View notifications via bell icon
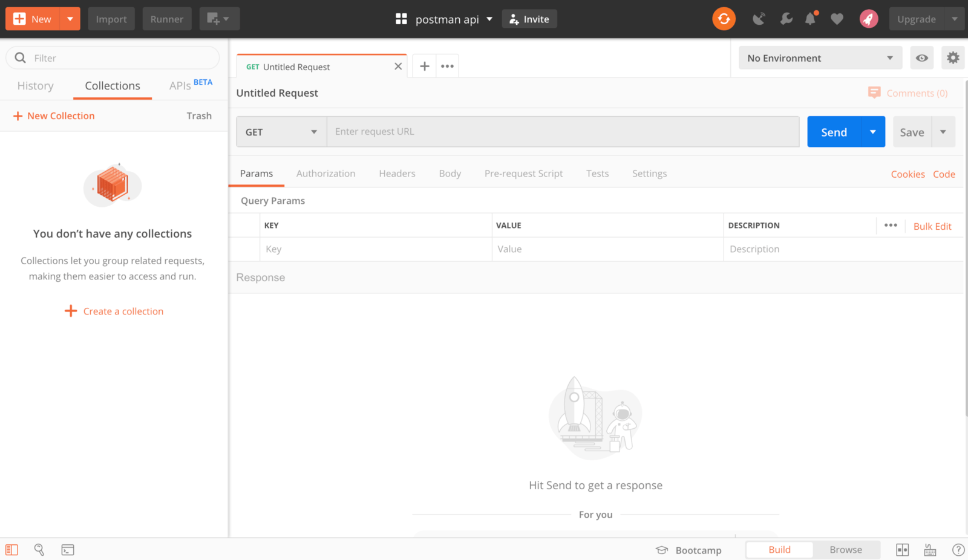 [811, 19]
